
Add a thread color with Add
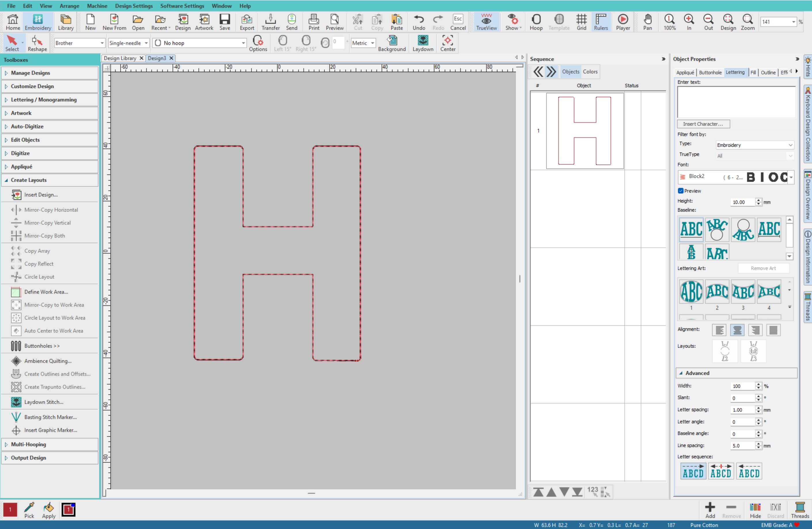coord(710,510)
